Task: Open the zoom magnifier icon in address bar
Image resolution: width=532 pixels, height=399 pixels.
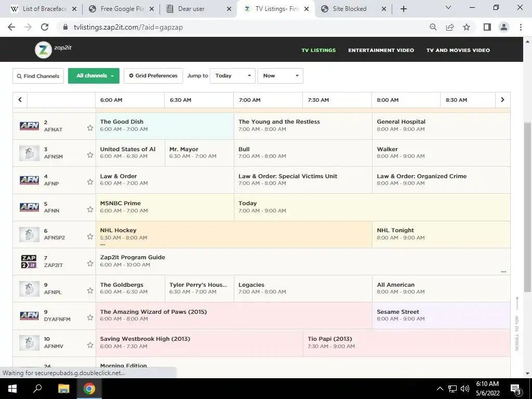Action: [433, 27]
